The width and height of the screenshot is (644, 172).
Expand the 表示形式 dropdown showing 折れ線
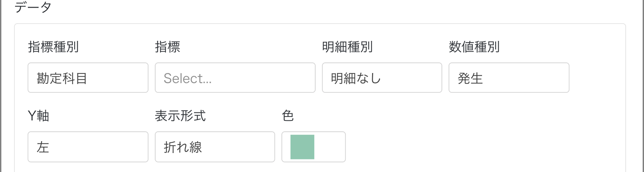point(215,146)
